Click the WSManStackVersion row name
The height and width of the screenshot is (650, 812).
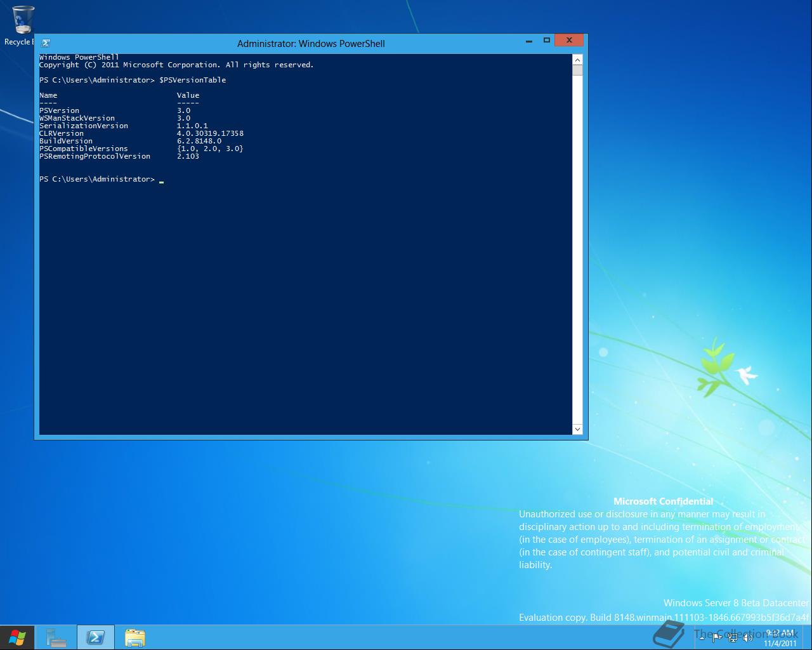(x=77, y=118)
